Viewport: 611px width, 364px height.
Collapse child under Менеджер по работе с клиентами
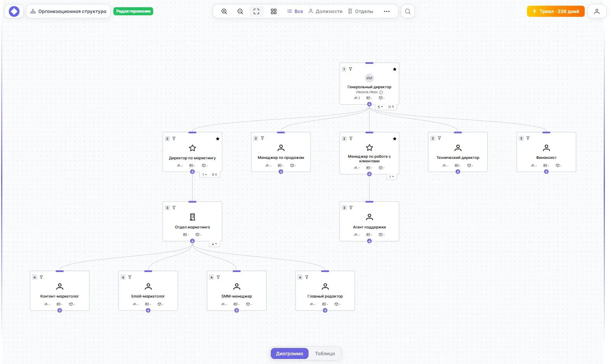point(391,177)
